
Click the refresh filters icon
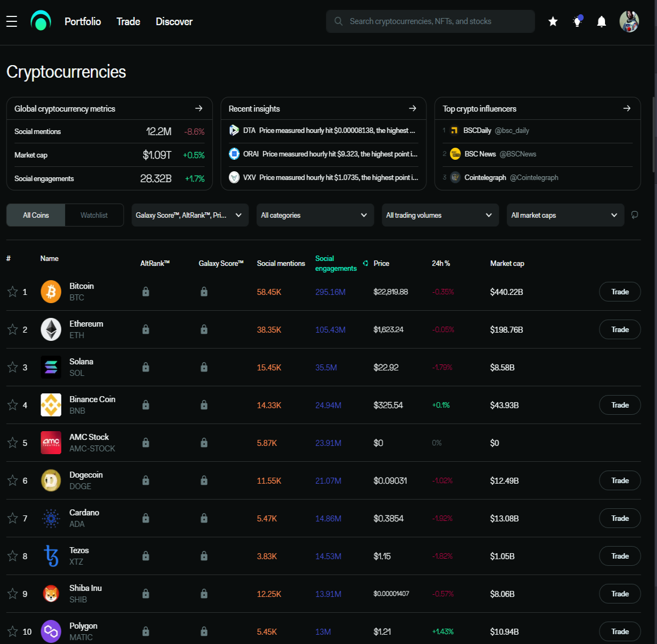pyautogui.click(x=635, y=215)
